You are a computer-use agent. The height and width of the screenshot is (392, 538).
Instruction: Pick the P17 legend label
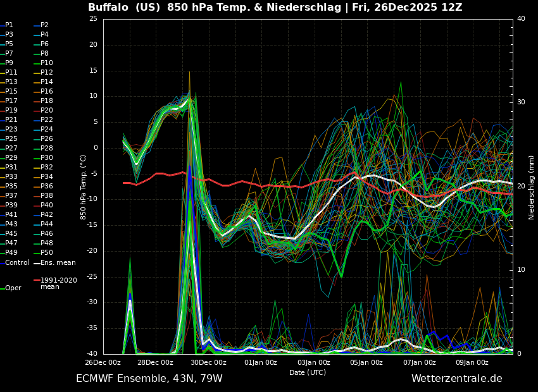coord(11,101)
